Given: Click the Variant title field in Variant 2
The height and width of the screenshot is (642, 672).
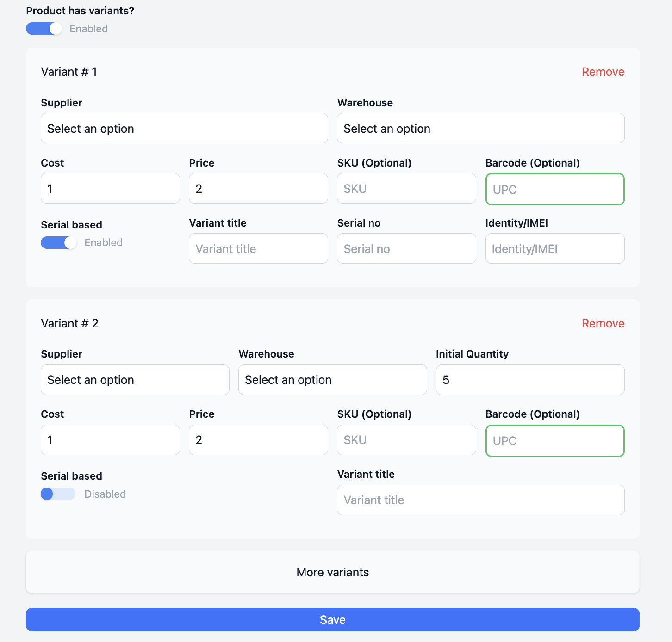Looking at the screenshot, I should click(480, 500).
